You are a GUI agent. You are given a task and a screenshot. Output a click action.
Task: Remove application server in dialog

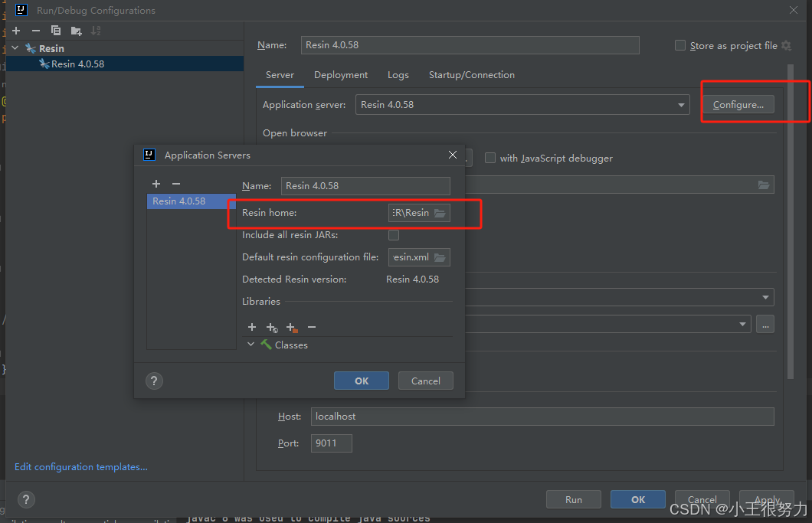[176, 184]
